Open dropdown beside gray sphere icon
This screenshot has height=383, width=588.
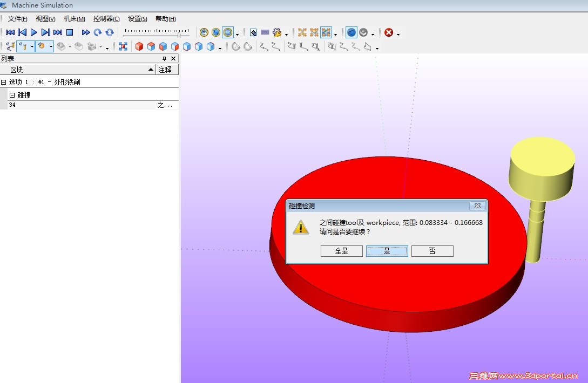[373, 35]
